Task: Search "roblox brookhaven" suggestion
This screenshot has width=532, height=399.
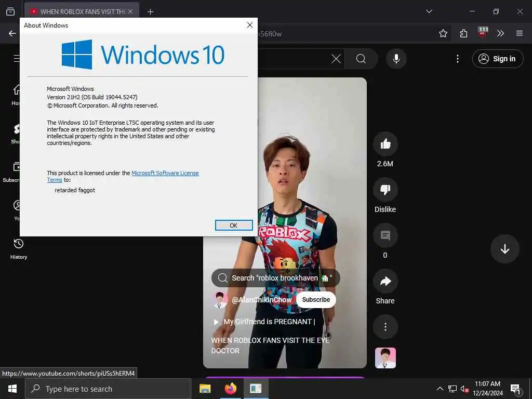Action: 275,278
